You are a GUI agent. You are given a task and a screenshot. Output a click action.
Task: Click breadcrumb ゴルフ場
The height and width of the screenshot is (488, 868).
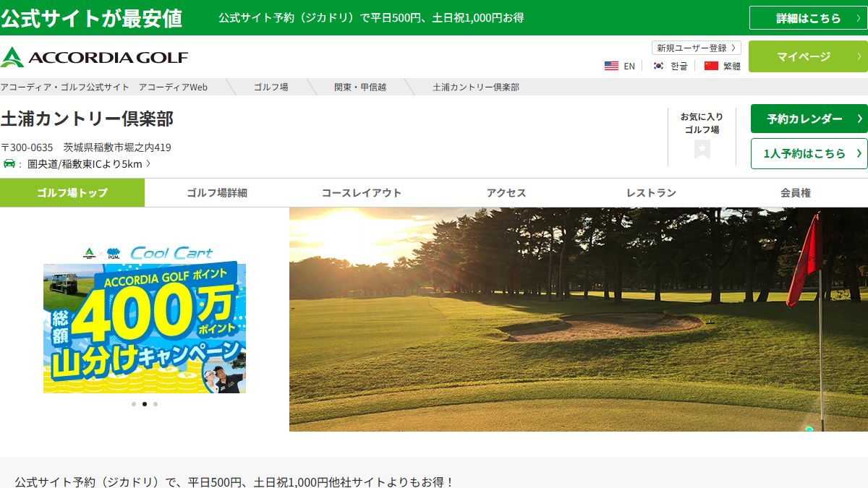click(271, 87)
